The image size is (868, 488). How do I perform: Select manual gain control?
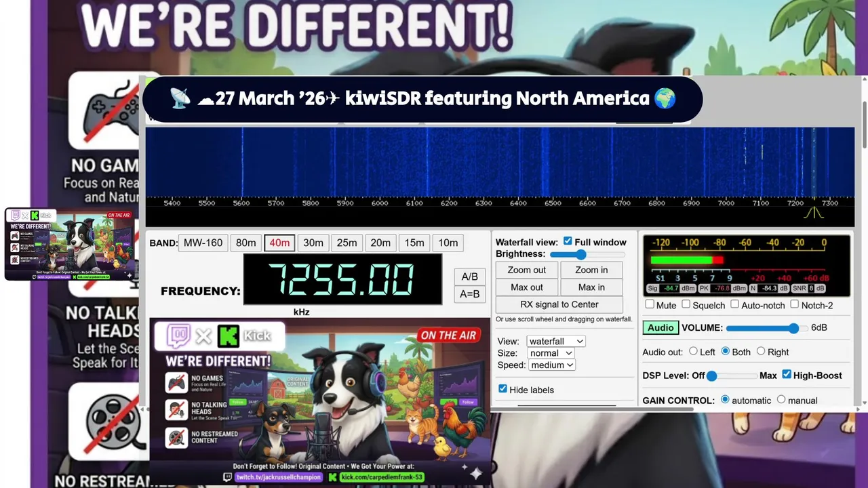(x=781, y=399)
